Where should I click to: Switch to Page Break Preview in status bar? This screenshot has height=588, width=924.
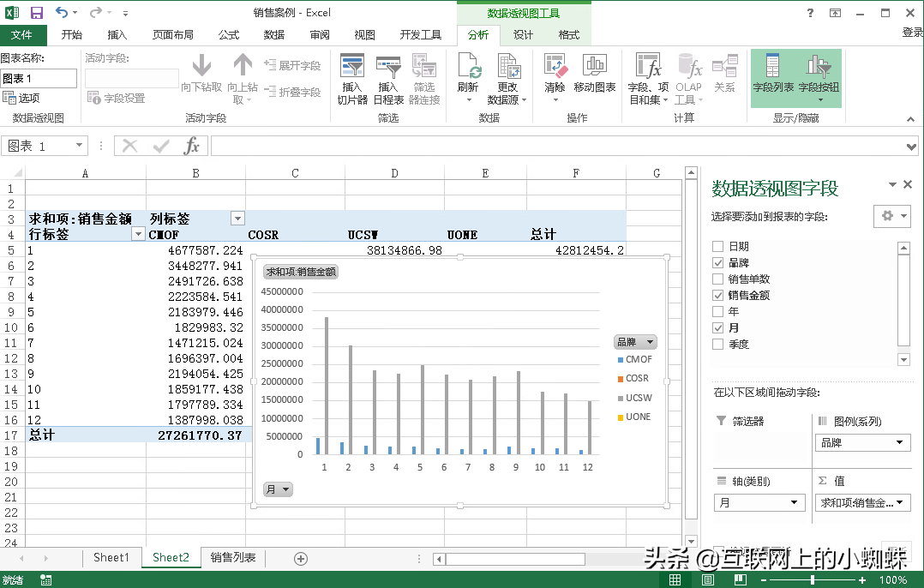pyautogui.click(x=741, y=579)
